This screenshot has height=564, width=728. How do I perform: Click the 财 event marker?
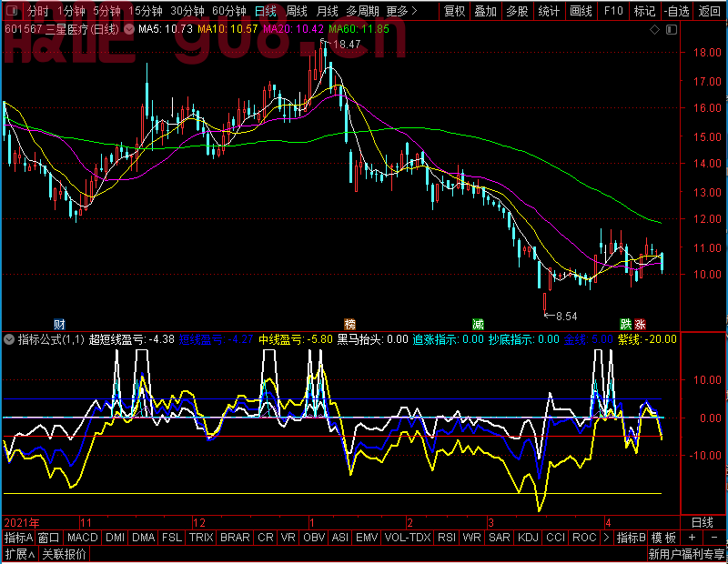pyautogui.click(x=59, y=324)
